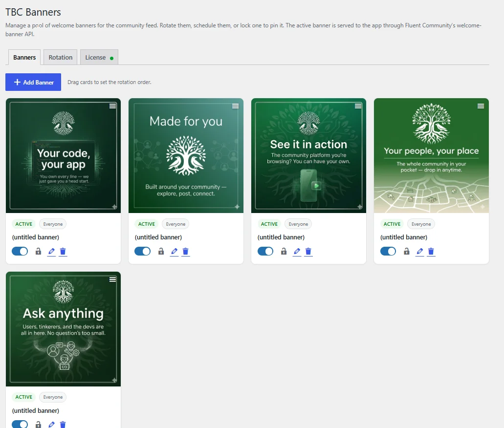This screenshot has height=428, width=504.
Task: Switch to the Rotation tab
Action: point(61,57)
